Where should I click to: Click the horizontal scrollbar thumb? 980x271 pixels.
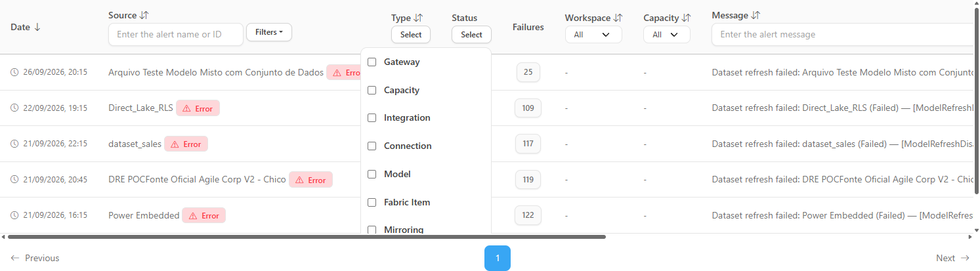307,236
